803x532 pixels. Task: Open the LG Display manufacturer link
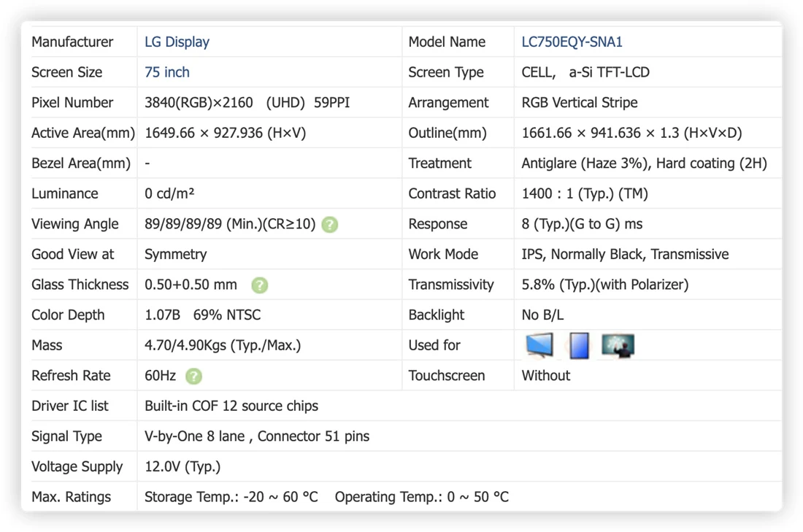(177, 42)
